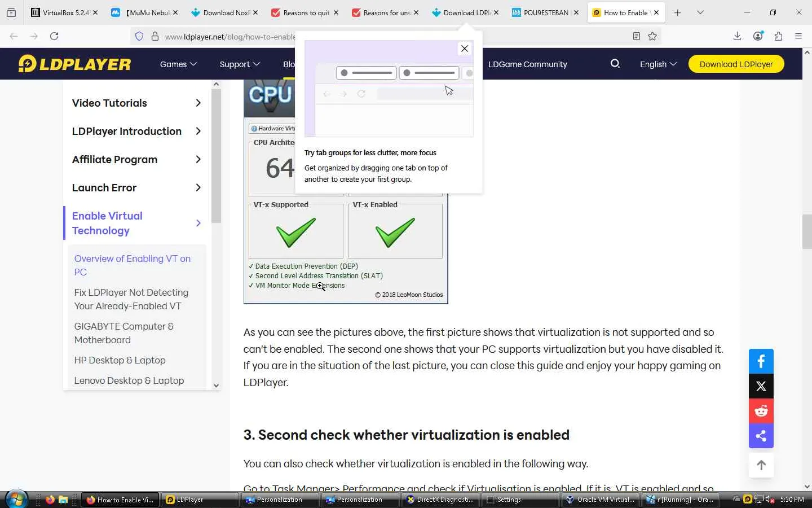Open Fix LDPlayer Not Detecting VT link
The image size is (812, 508).
click(x=131, y=299)
